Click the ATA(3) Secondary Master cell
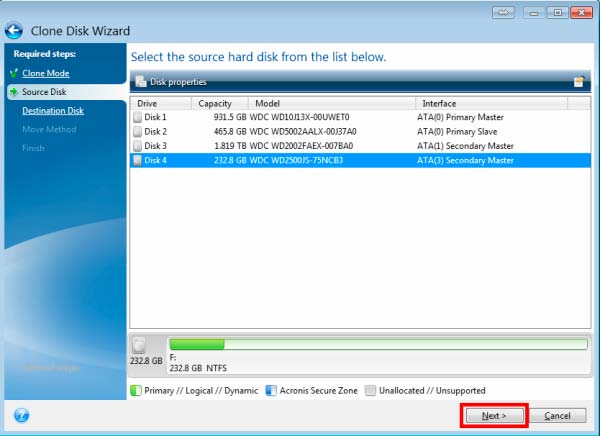Screen dimensions: 600x436 point(465,160)
